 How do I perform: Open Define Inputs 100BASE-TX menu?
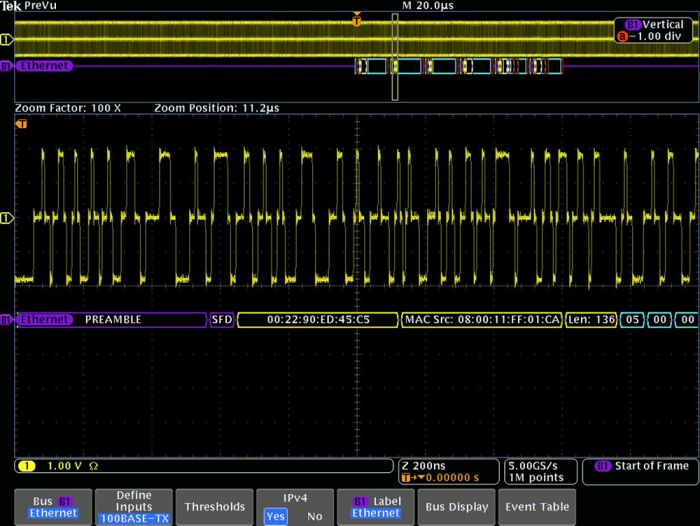tap(134, 506)
